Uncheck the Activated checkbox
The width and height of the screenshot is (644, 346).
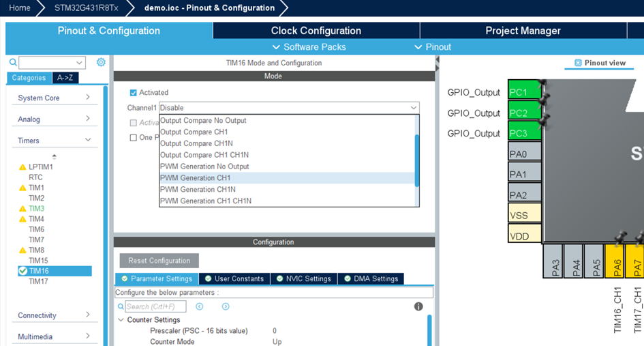[134, 93]
